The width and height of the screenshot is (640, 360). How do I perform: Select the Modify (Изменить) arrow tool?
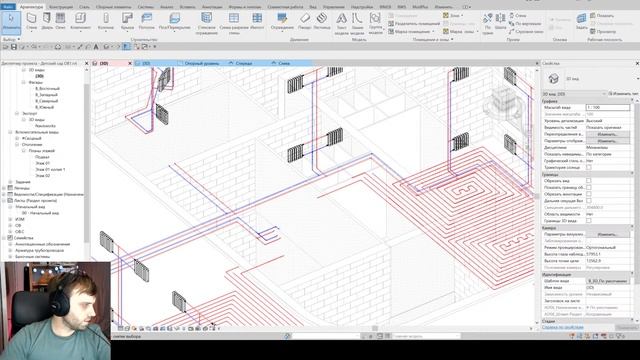click(x=11, y=22)
